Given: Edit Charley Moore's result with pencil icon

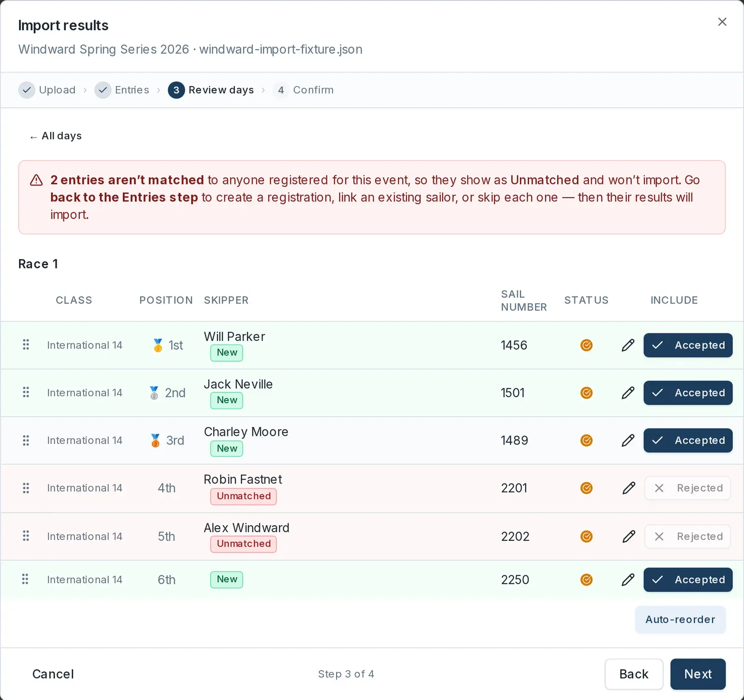Looking at the screenshot, I should (628, 440).
